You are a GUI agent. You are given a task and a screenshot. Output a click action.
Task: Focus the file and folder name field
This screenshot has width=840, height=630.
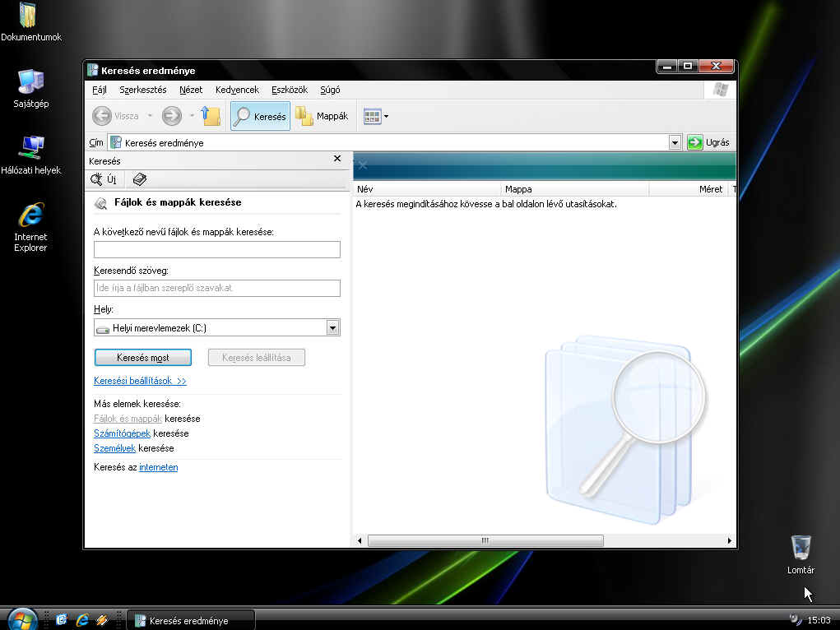point(217,250)
